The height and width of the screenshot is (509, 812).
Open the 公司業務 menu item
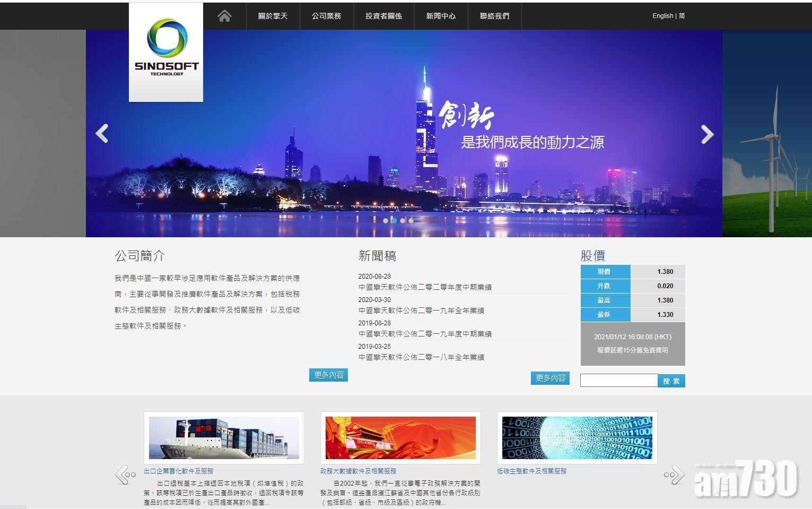pos(327,16)
